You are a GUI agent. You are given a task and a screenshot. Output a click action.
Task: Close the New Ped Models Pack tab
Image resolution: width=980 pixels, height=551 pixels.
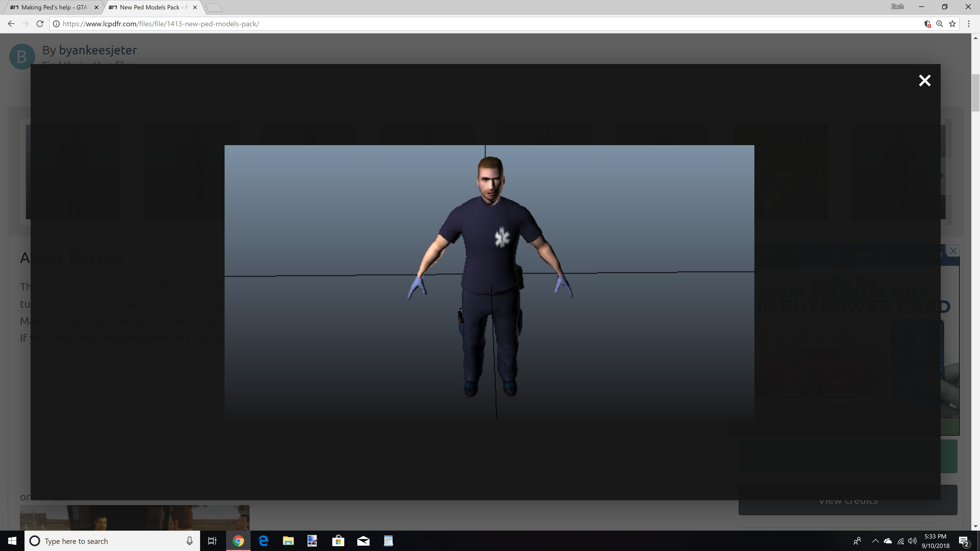(x=195, y=7)
